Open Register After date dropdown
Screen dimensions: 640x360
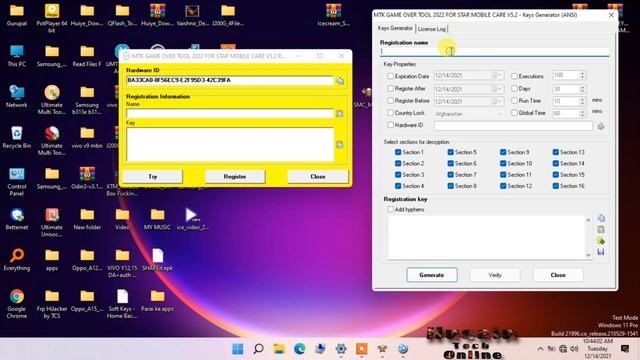point(497,89)
